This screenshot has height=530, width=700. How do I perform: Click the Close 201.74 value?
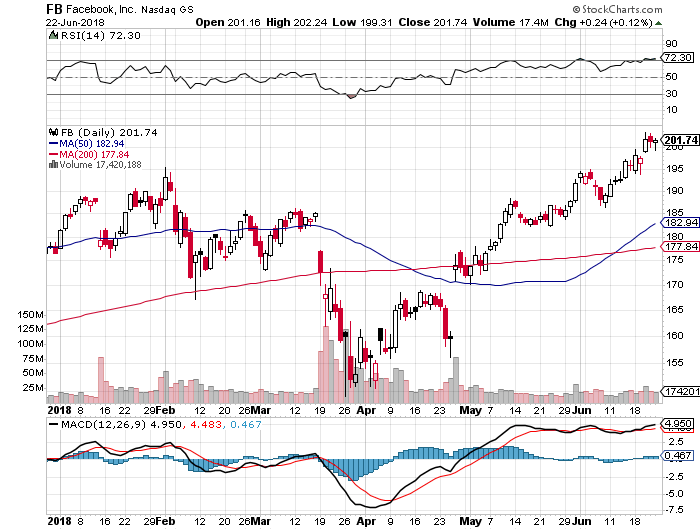click(433, 22)
